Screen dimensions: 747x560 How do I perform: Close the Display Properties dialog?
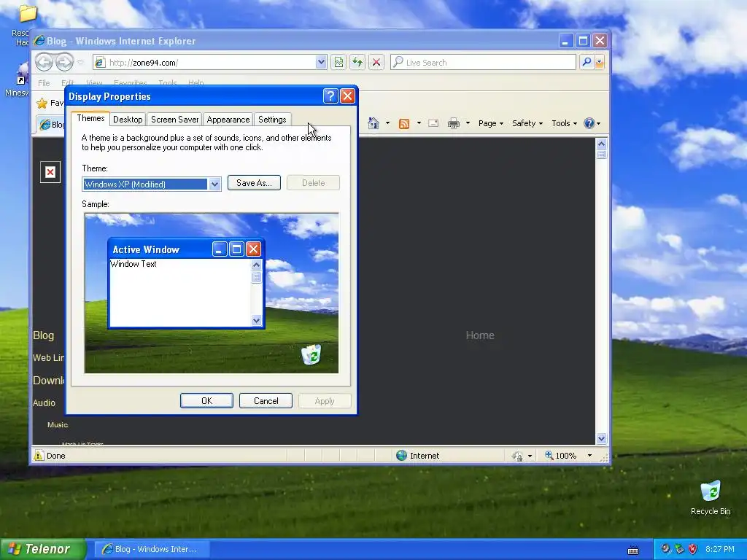click(x=348, y=96)
